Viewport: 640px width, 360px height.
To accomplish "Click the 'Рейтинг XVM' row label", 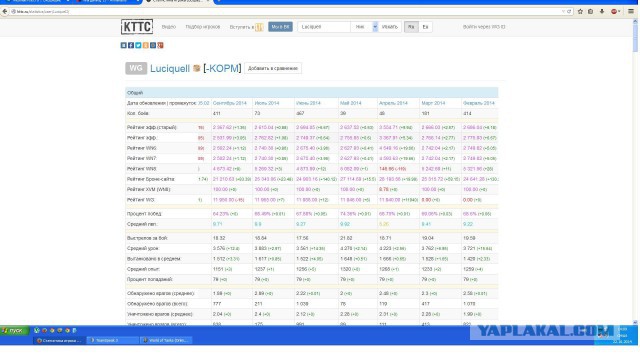I will [x=149, y=189].
